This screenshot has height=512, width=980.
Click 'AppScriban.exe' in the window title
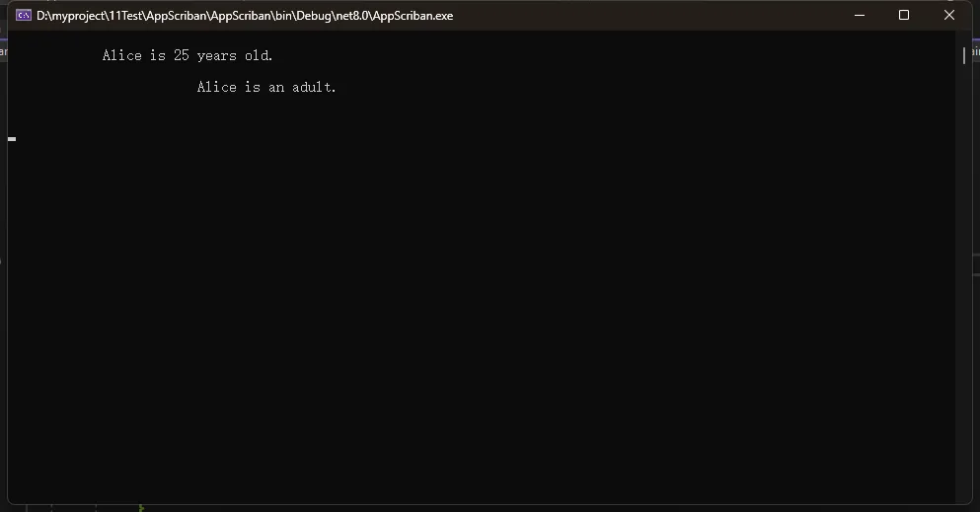[x=413, y=16]
